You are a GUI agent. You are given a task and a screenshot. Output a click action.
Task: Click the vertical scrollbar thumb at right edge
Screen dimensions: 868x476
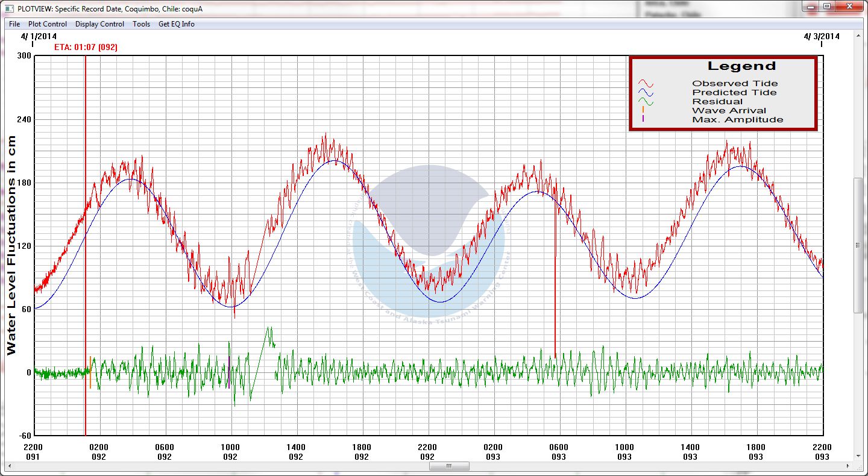point(858,245)
